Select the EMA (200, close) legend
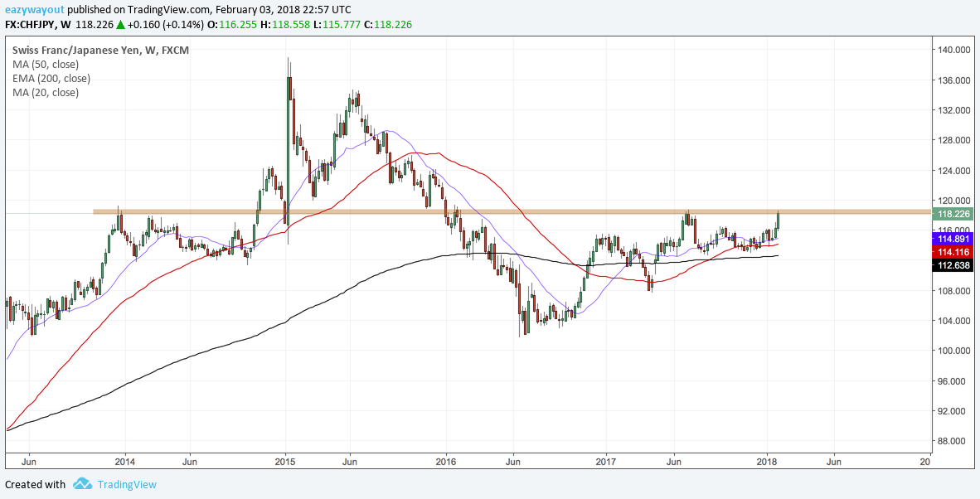The width and height of the screenshot is (980, 499). 51,79
